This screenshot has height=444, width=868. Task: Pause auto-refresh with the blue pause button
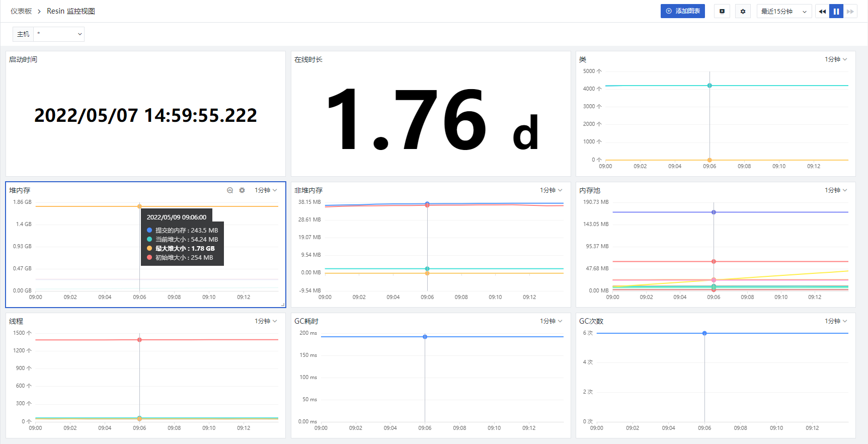(836, 11)
